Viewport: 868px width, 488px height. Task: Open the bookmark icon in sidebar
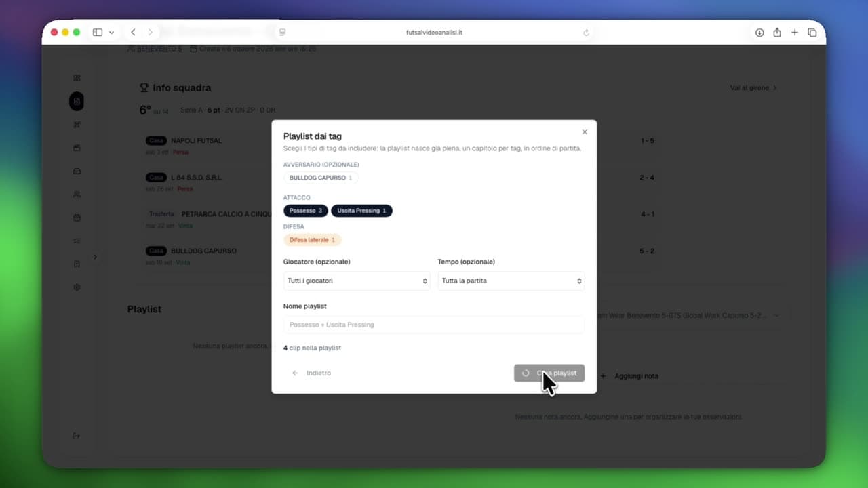77,264
